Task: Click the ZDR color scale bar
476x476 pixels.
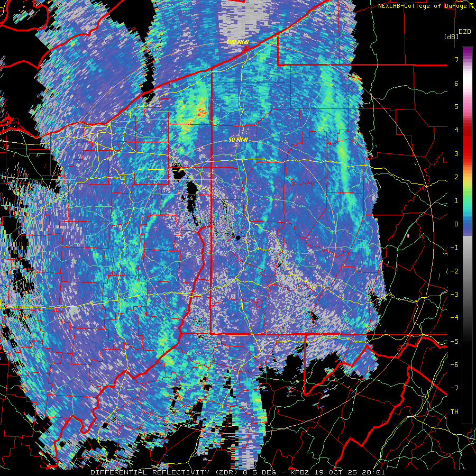Action: [467, 235]
